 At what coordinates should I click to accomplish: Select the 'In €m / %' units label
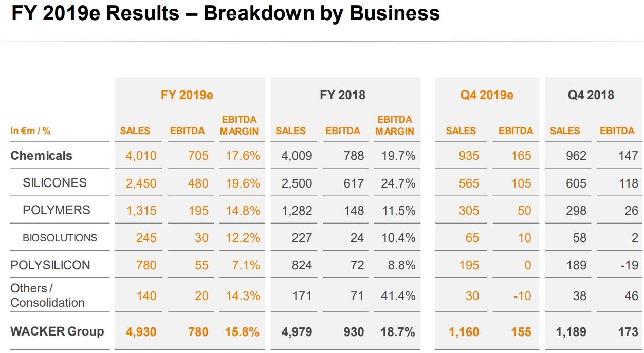pos(31,131)
